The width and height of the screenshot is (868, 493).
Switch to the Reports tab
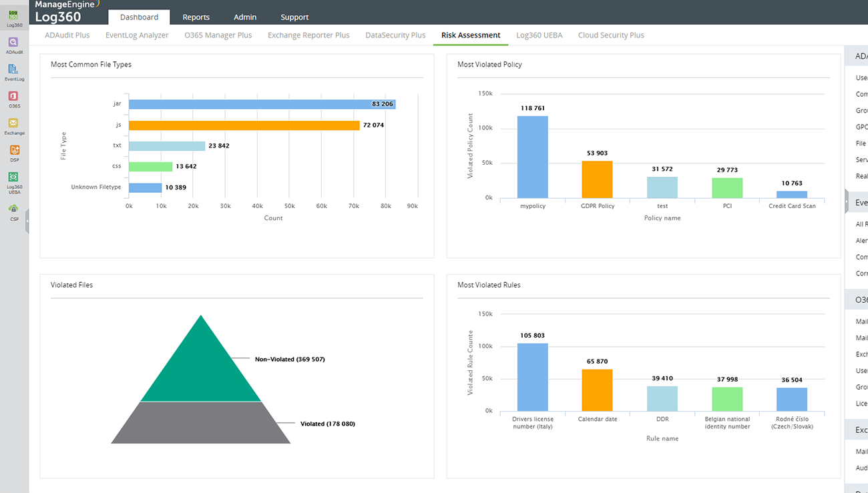196,17
